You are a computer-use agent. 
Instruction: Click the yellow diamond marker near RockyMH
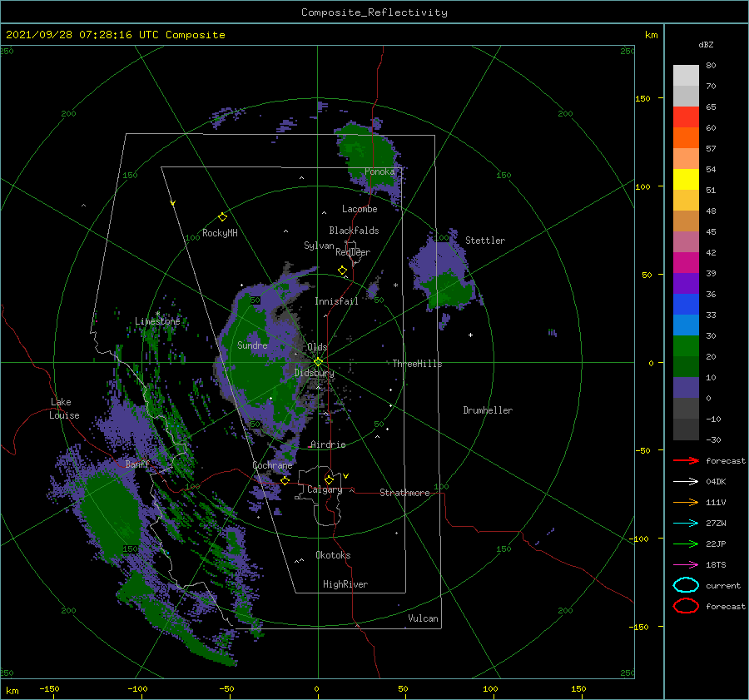click(x=222, y=217)
